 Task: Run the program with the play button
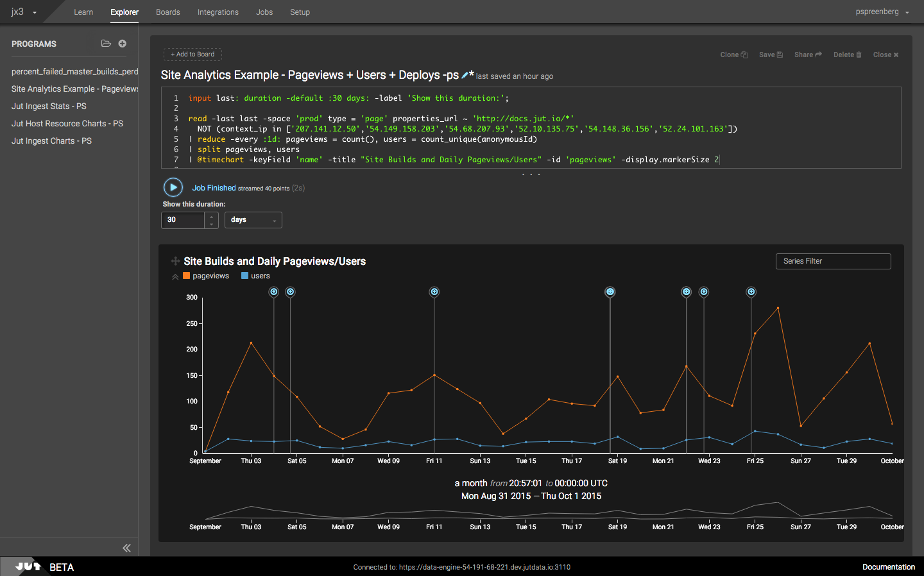173,187
